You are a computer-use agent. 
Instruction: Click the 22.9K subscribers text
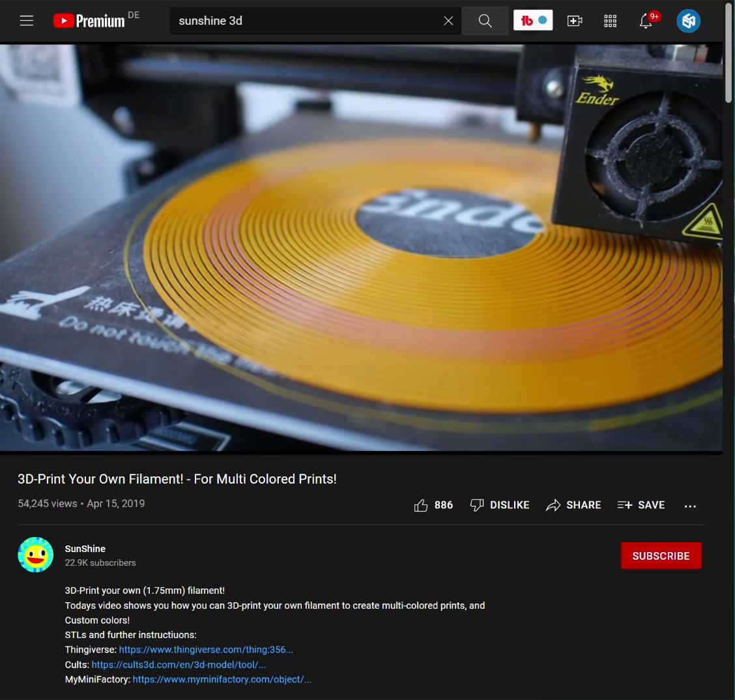click(x=100, y=562)
